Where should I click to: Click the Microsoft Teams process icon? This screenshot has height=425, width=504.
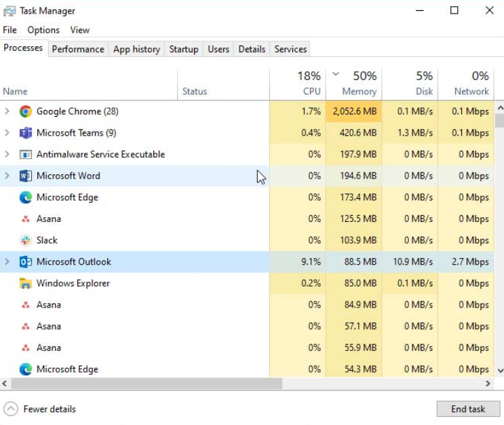coord(25,133)
